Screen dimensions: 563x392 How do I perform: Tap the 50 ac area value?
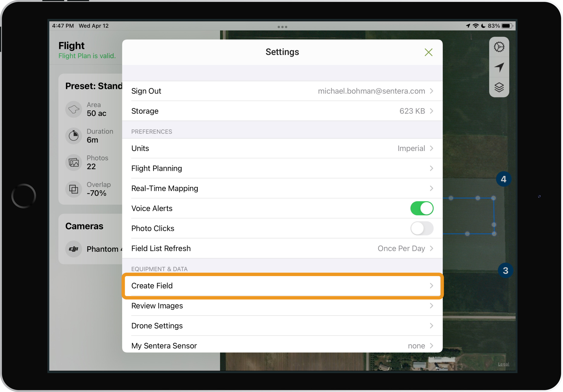[x=96, y=113]
